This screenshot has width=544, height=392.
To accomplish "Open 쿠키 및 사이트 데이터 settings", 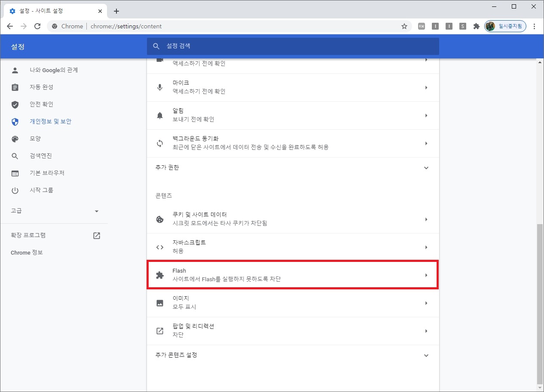I will [x=293, y=219].
